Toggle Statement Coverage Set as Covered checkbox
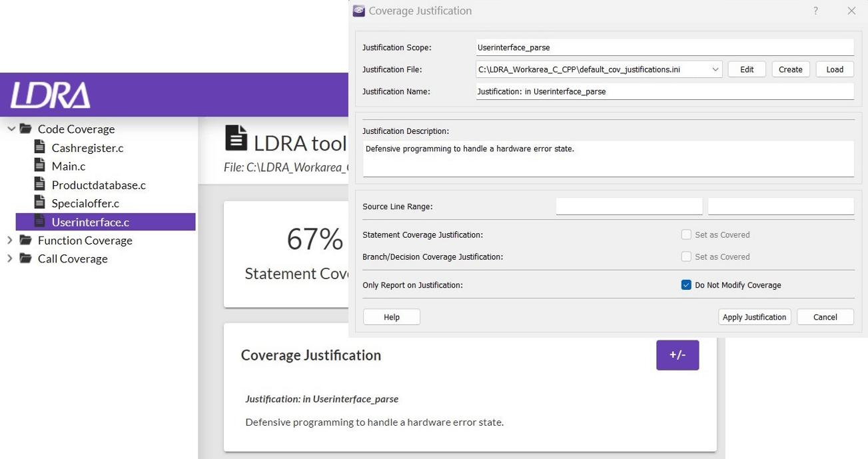The height and width of the screenshot is (459, 868). click(686, 234)
